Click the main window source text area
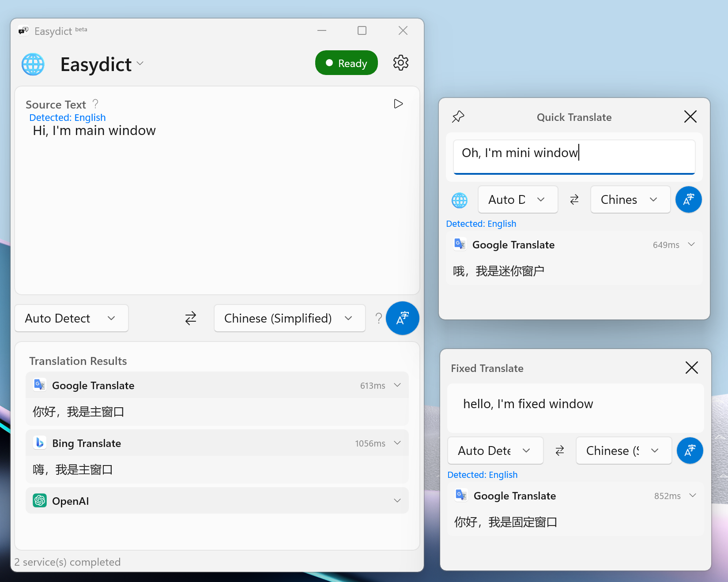Viewport: 728px width, 582px height. point(217,207)
